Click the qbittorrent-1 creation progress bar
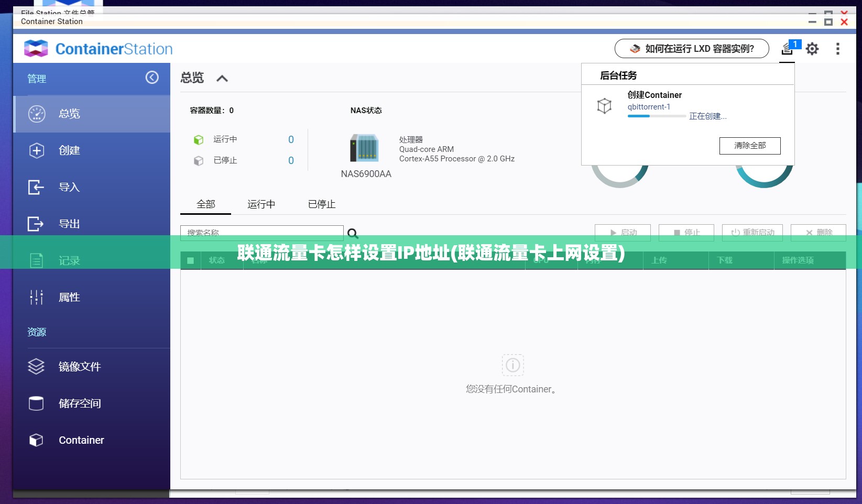The height and width of the screenshot is (504, 862). [x=657, y=116]
